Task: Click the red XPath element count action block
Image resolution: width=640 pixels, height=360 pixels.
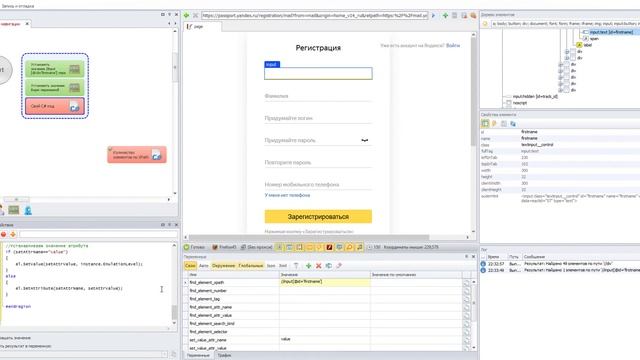Action: tap(137, 155)
